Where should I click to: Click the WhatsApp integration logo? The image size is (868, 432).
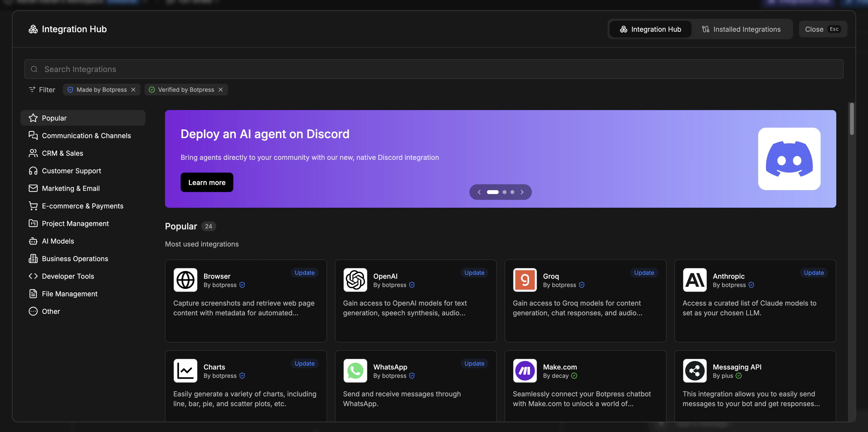coord(355,371)
